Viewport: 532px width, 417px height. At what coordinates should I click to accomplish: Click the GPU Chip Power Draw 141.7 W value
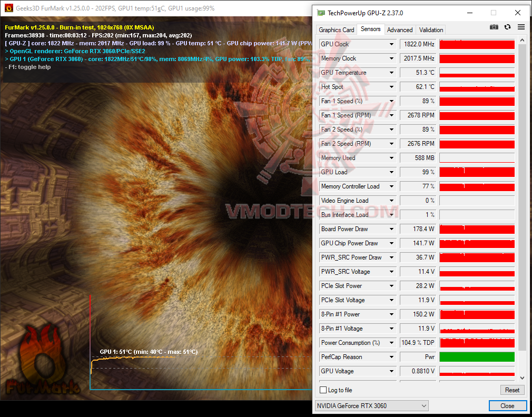[418, 243]
